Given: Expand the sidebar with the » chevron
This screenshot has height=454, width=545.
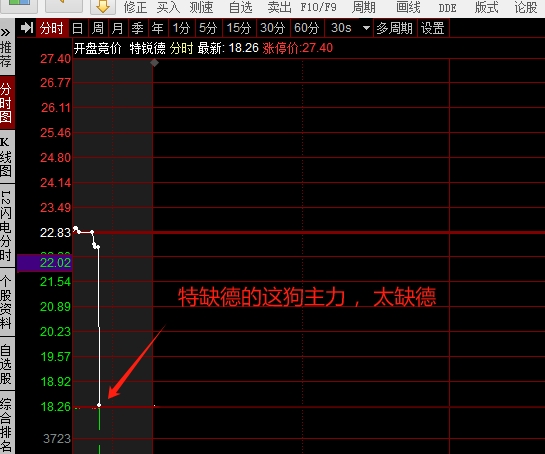Looking at the screenshot, I should click(x=5, y=33).
